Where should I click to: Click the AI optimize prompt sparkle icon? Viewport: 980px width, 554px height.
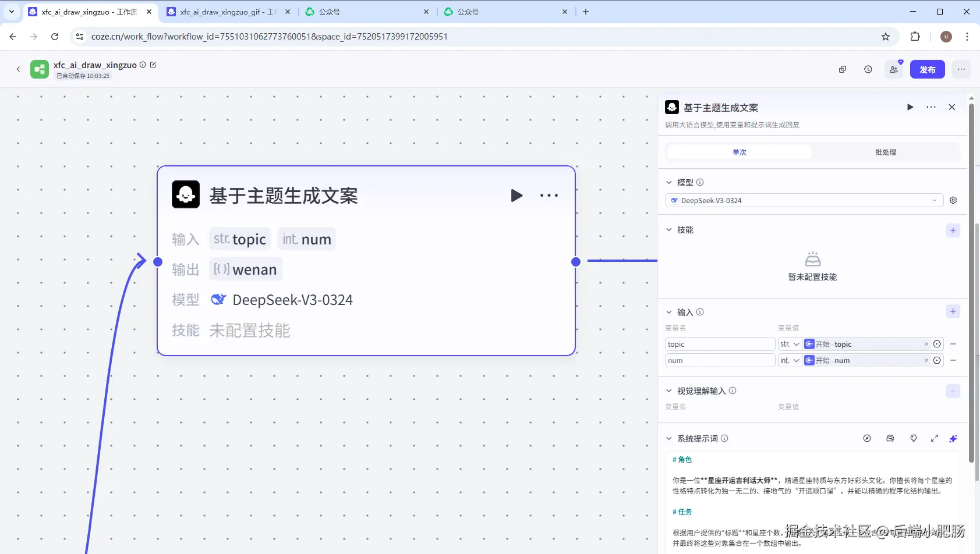(953, 439)
